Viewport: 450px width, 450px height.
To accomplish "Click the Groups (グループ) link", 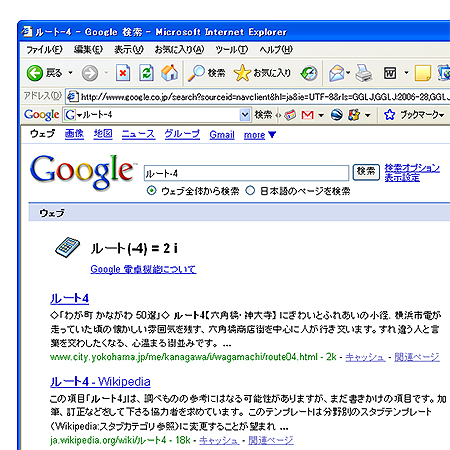I will (182, 134).
